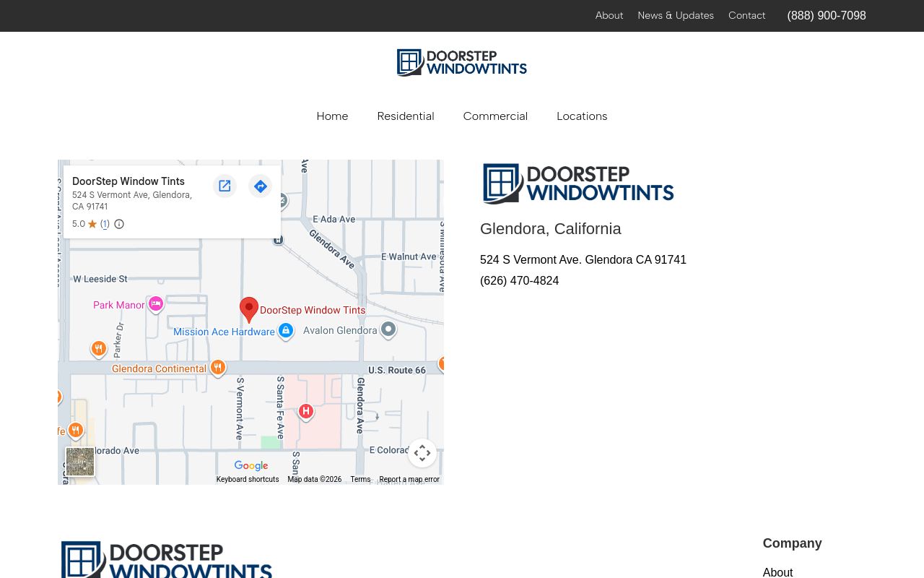The image size is (924, 578).
Task: Open map camera controls button
Action: click(x=422, y=453)
